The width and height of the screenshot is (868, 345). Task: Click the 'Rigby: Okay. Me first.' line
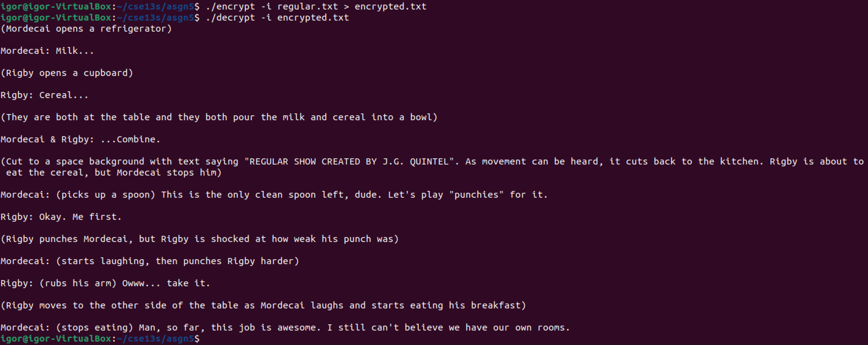(61, 217)
